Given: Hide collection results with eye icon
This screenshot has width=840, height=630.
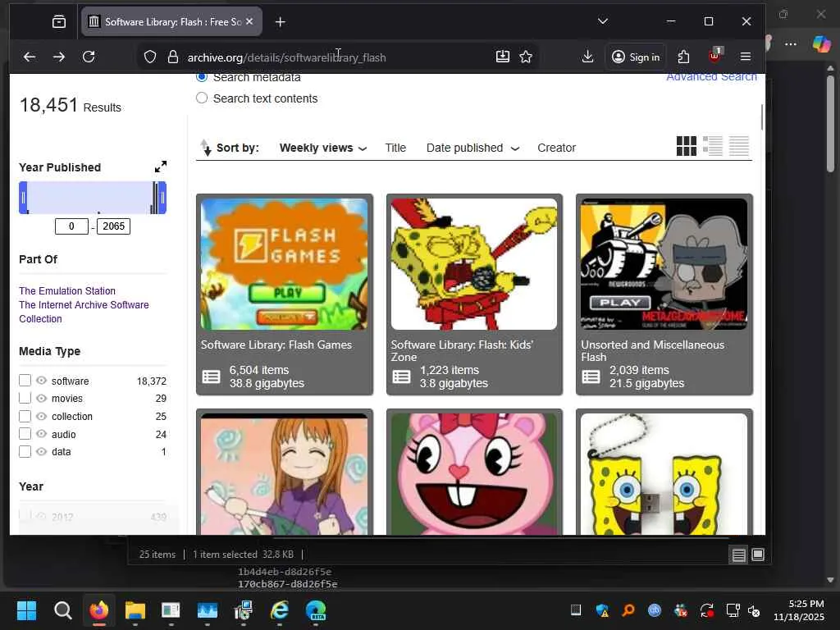Looking at the screenshot, I should [41, 416].
